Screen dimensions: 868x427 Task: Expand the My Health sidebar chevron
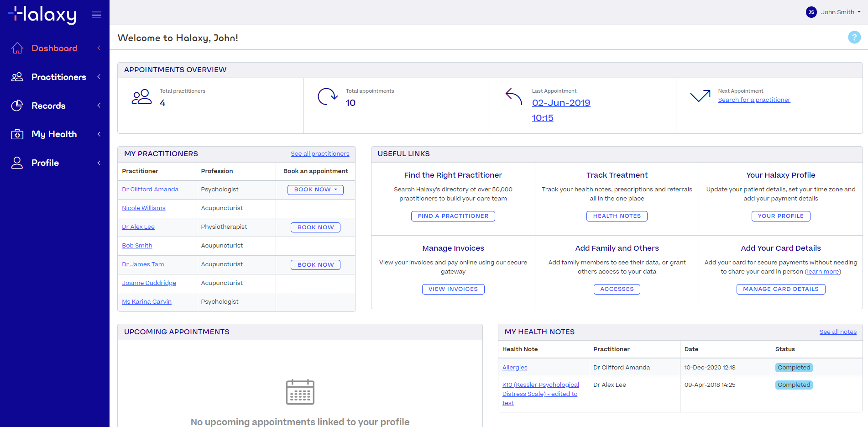(x=99, y=134)
